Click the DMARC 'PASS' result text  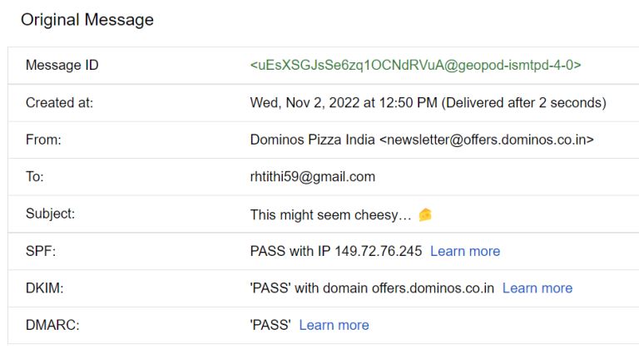point(270,325)
